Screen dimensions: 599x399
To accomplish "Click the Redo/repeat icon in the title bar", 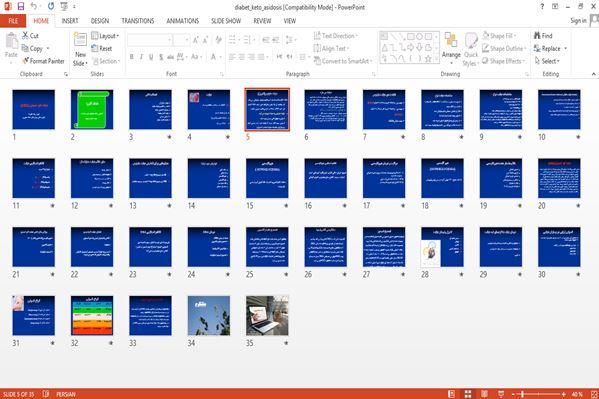I will pyautogui.click(x=51, y=6).
